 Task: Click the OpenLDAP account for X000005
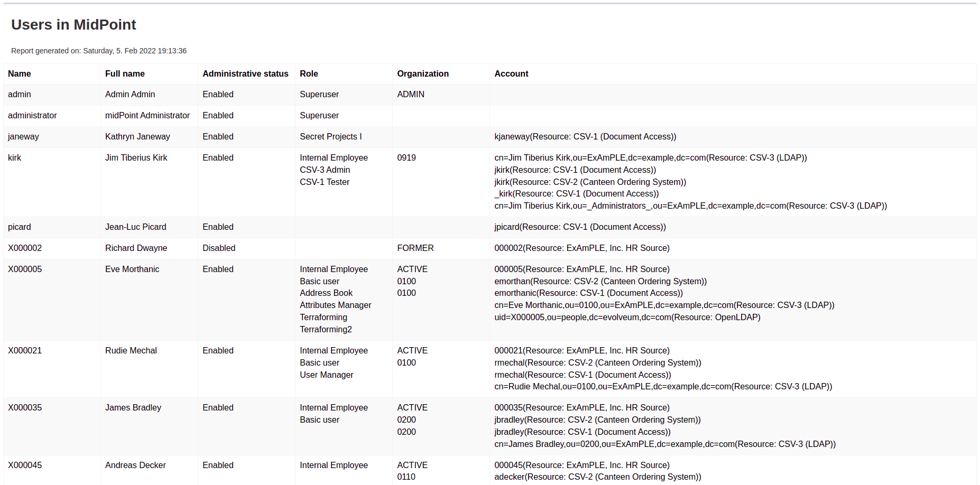(x=627, y=318)
